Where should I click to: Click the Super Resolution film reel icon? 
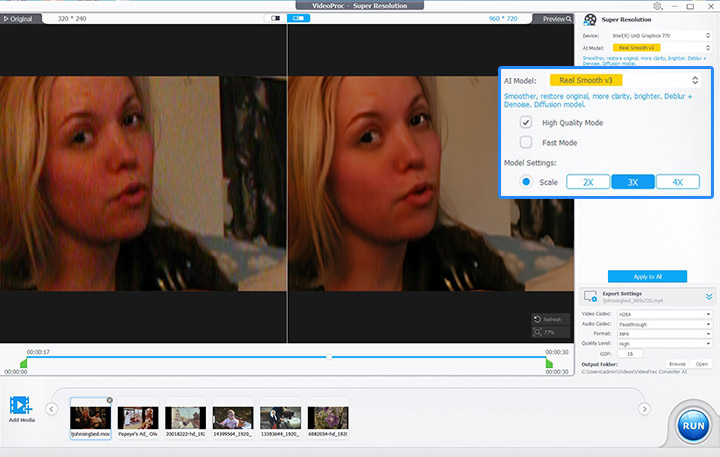click(x=590, y=20)
